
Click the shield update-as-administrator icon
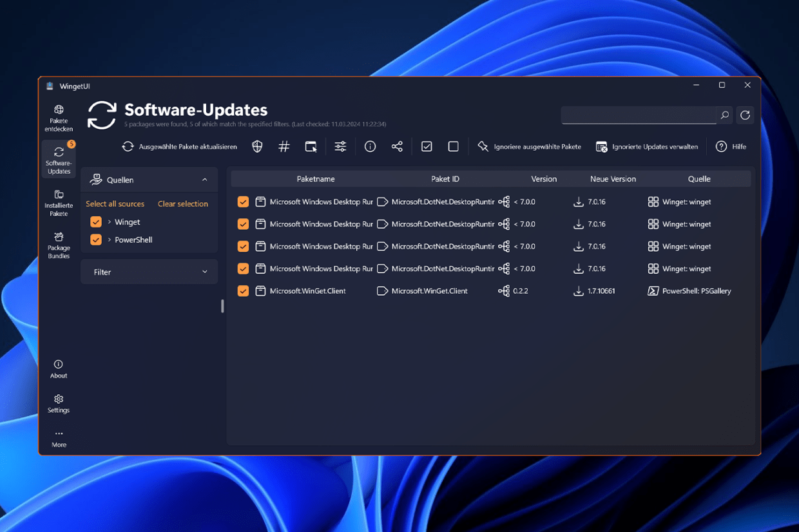(257, 147)
